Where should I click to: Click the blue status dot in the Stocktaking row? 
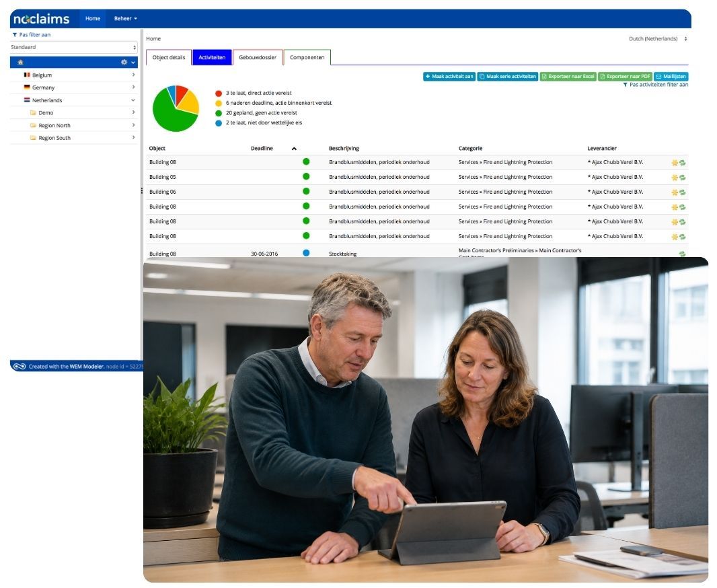click(306, 253)
